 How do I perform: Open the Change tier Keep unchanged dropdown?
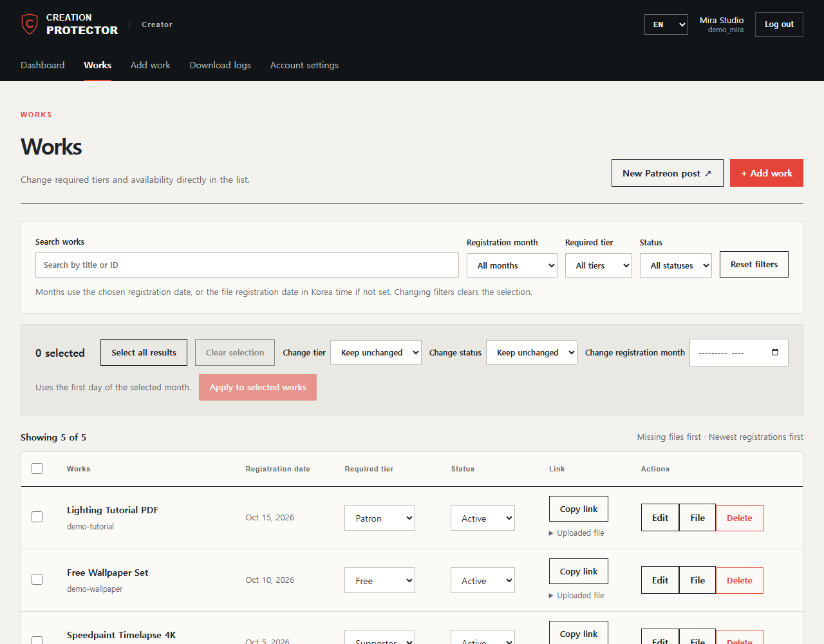click(376, 352)
